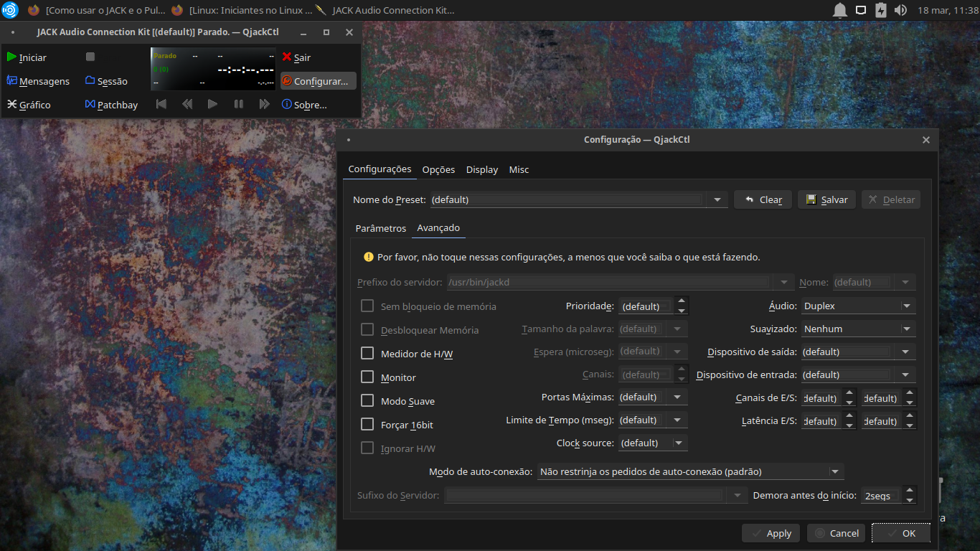Open Modo de auto-conexão dropdown
Screen dimensions: 980x551
[690, 471]
